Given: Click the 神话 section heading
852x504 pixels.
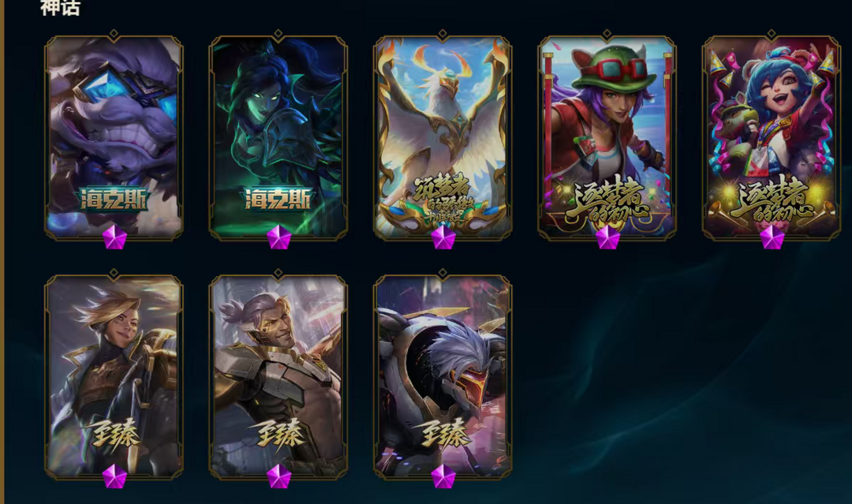Looking at the screenshot, I should click(60, 7).
